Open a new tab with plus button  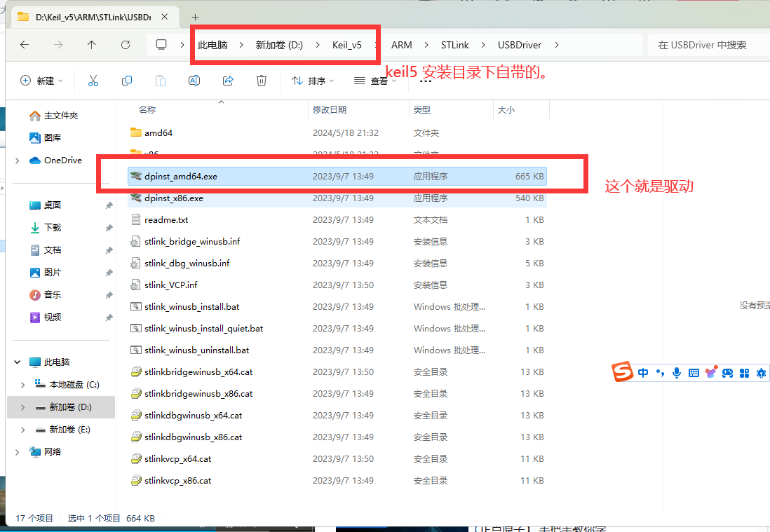195,18
